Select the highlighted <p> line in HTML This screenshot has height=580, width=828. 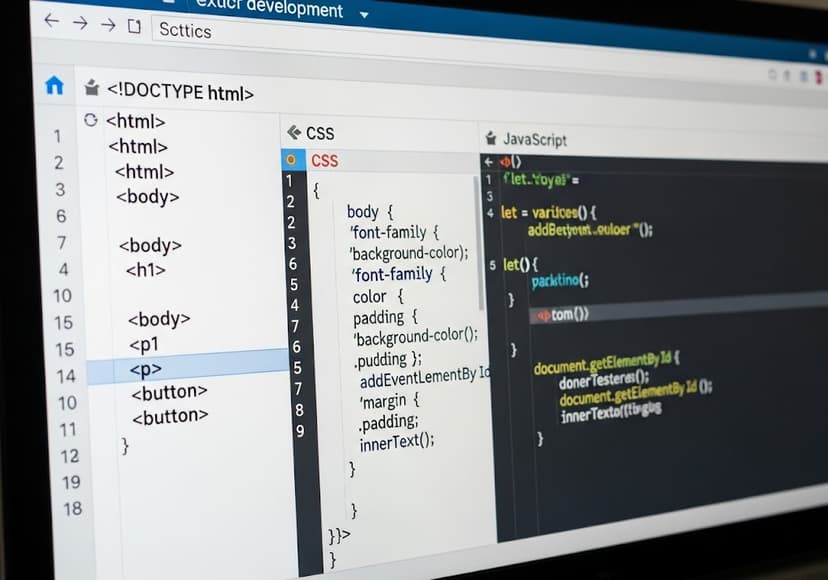(x=146, y=369)
